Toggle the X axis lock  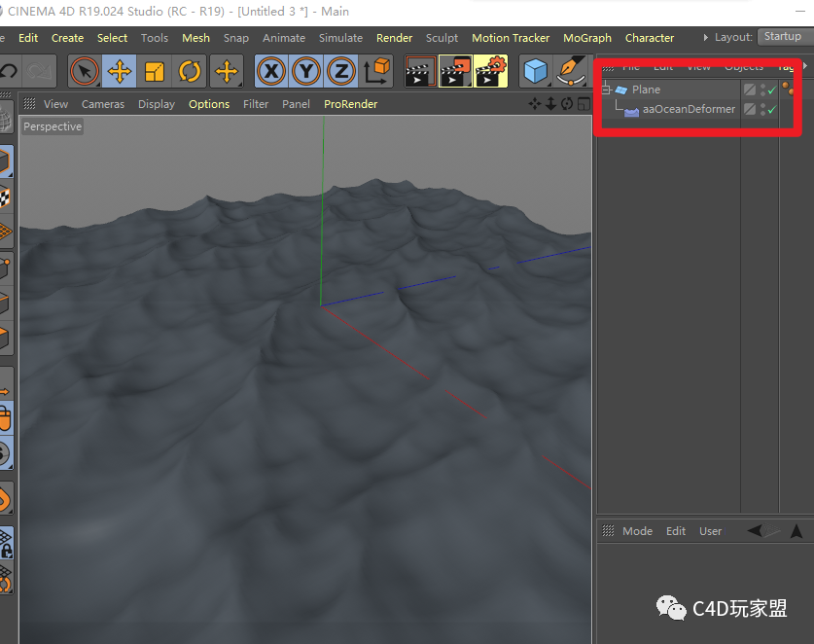271,71
